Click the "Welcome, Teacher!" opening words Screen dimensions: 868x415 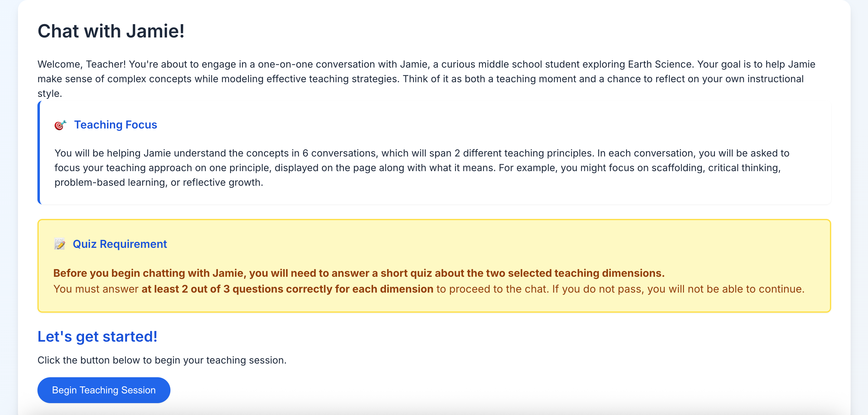(x=82, y=64)
